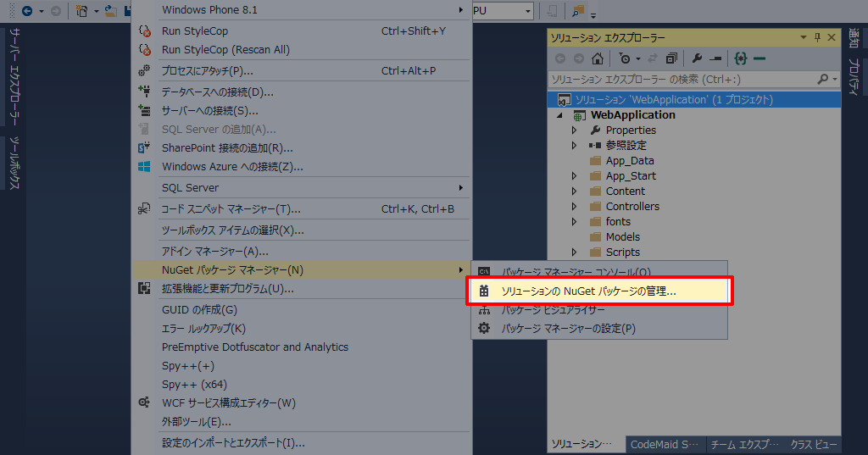Choose エラー ルックアップ(K)
Image resolution: width=868 pixels, height=455 pixels.
(x=301, y=328)
